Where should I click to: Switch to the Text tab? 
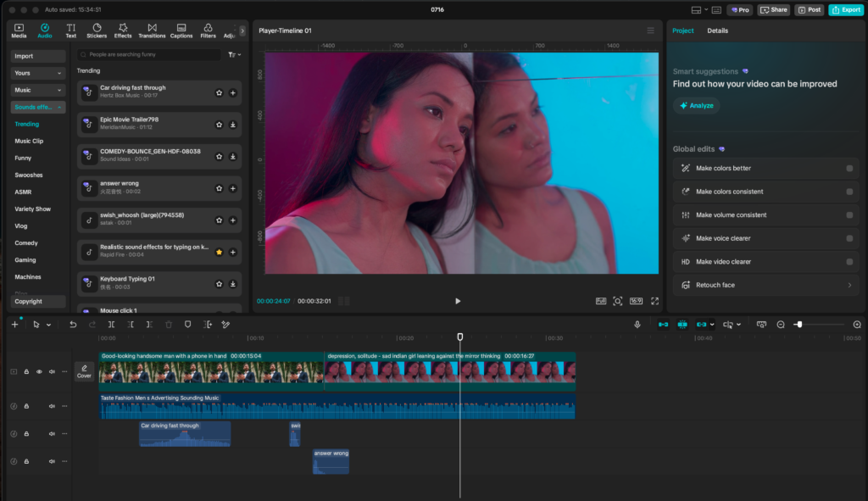coord(71,31)
